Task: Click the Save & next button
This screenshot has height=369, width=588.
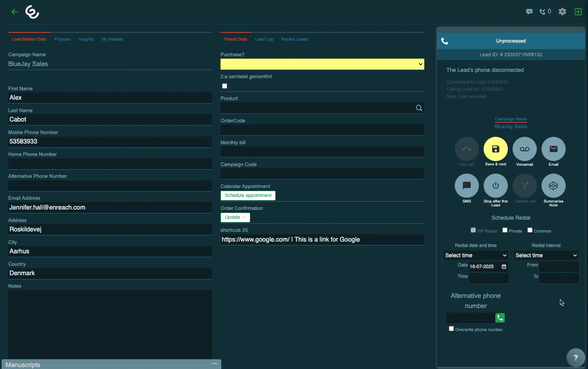Action: tap(495, 149)
